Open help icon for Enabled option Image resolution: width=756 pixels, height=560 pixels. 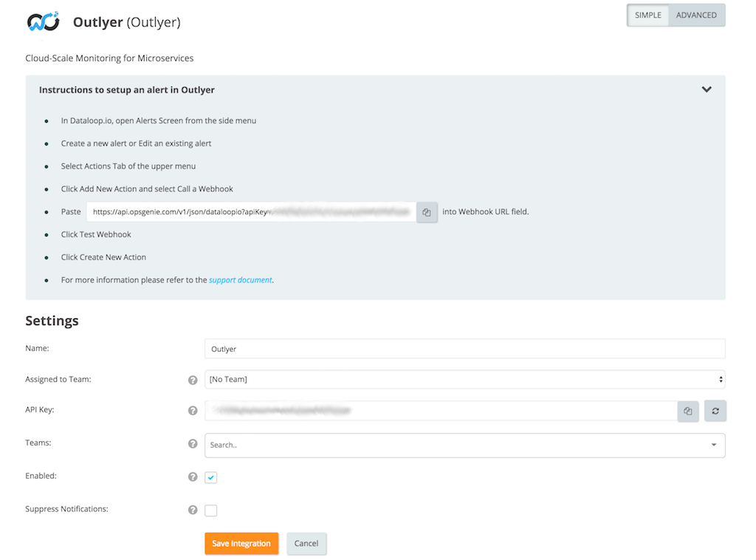193,477
